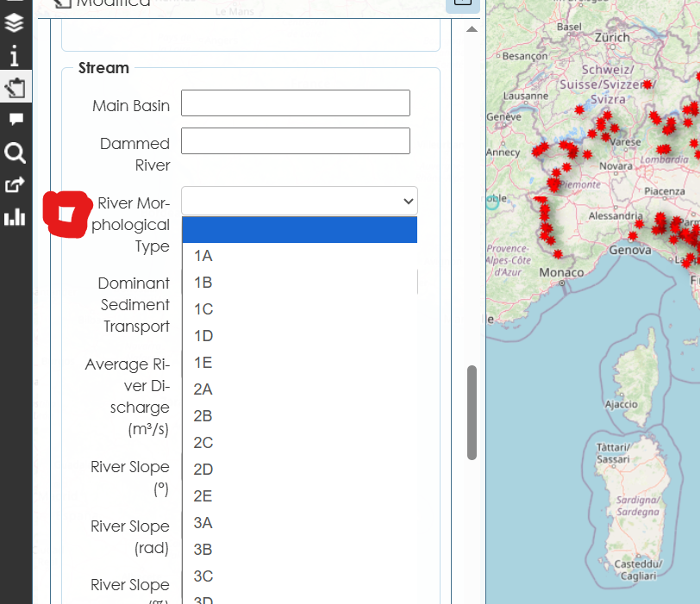Pick option 2B from the list

pyautogui.click(x=203, y=416)
